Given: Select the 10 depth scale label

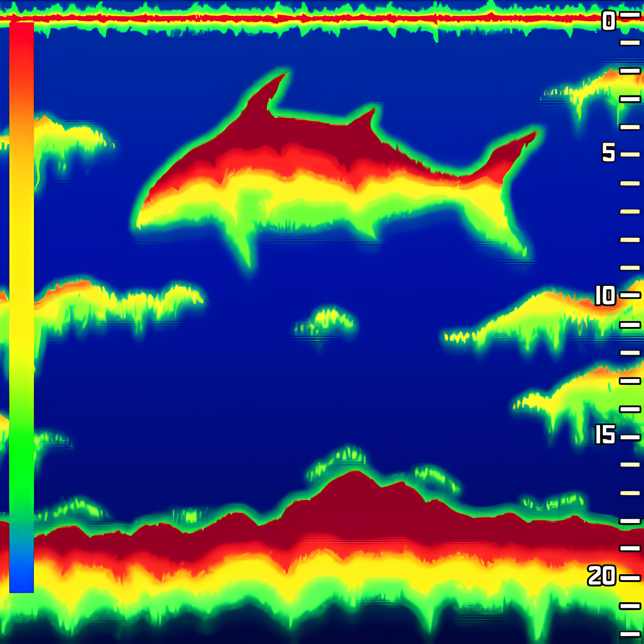Looking at the screenshot, I should coord(605,295).
